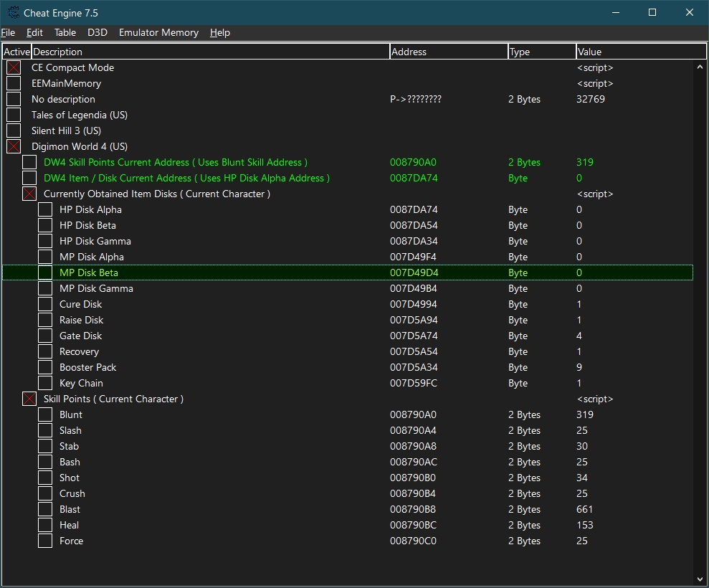
Task: Click the P->???????? pointer address
Action: click(x=416, y=99)
